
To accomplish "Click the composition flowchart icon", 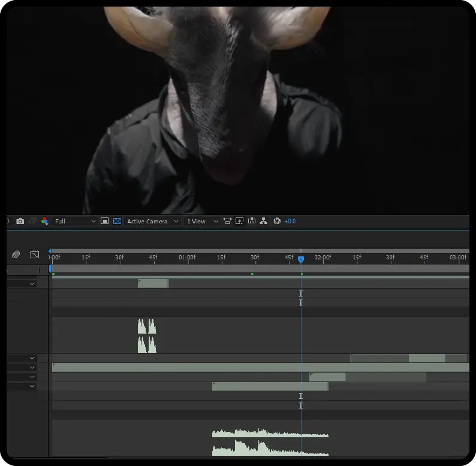I will tap(263, 221).
